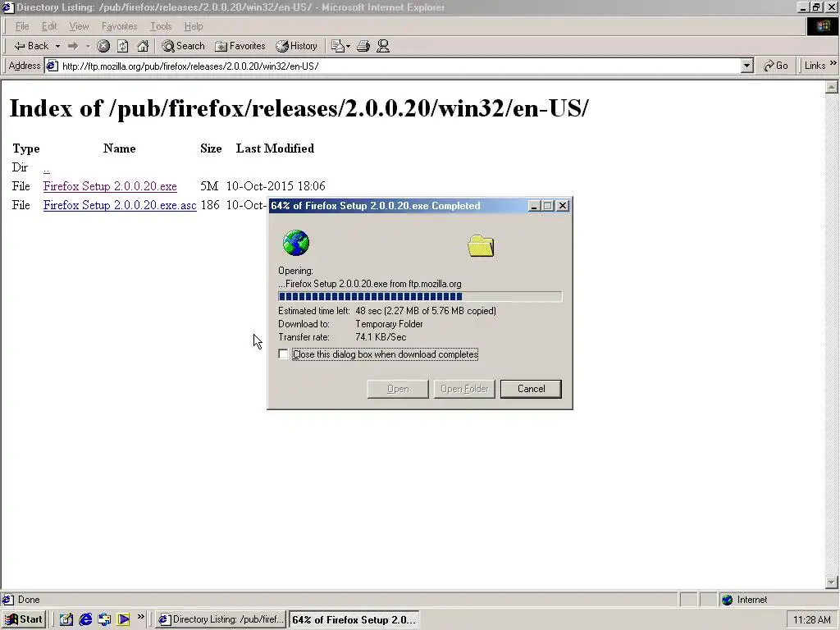Expand the Edit icon dropdown arrow
Viewport: 840px width, 630px height.
(x=348, y=46)
